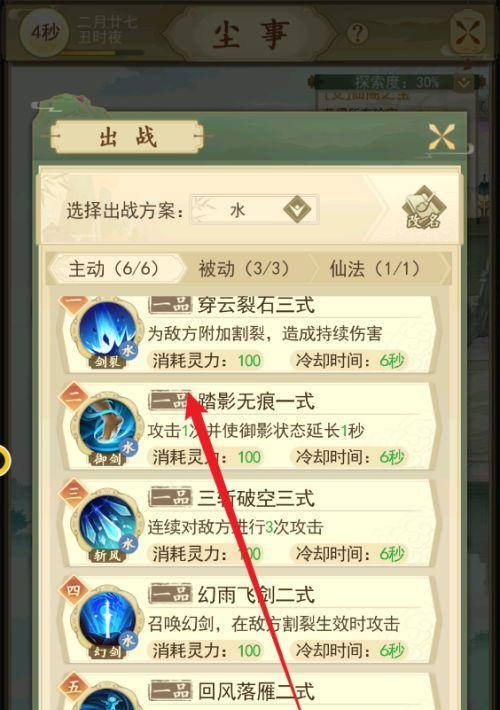Select the 主动 (6/6) tab
The height and width of the screenshot is (710, 500).
114,269
